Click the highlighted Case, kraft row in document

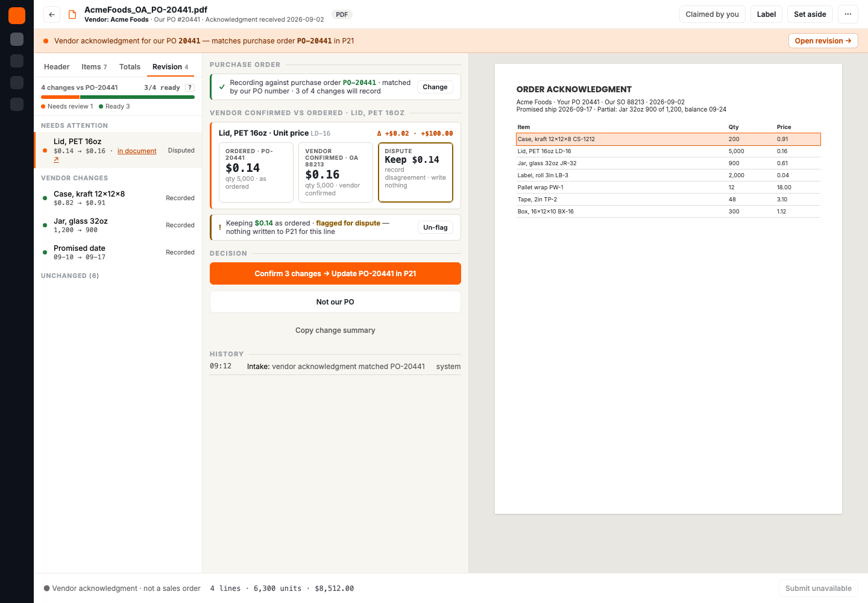[668, 139]
